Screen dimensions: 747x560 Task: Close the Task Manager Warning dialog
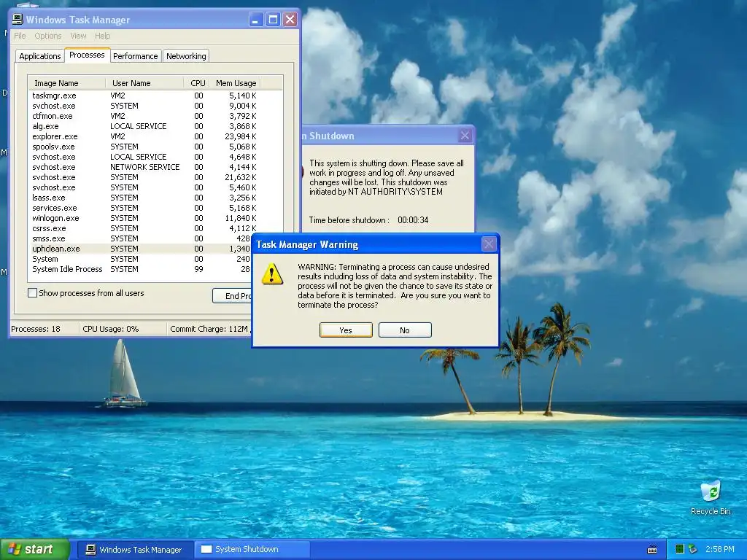click(489, 244)
